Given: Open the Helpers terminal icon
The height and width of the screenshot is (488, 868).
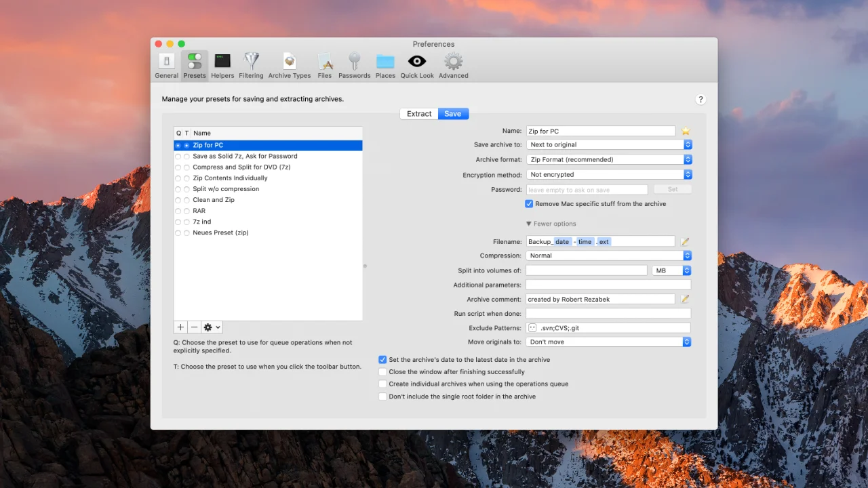Looking at the screenshot, I should click(222, 65).
